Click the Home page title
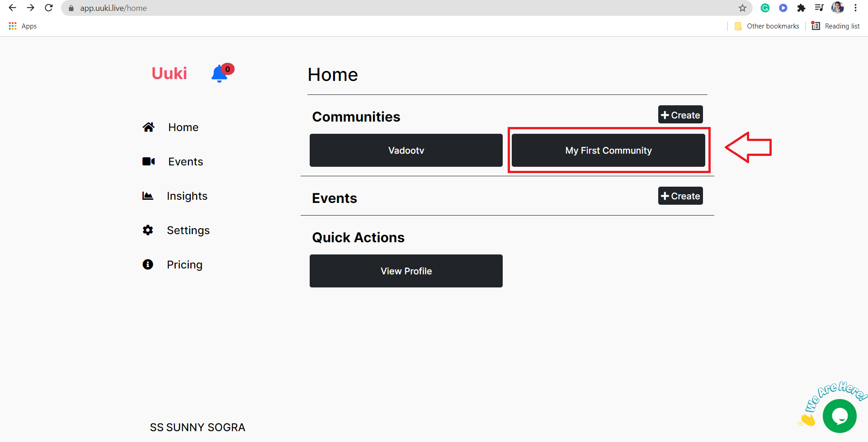This screenshot has height=442, width=868. [x=333, y=75]
